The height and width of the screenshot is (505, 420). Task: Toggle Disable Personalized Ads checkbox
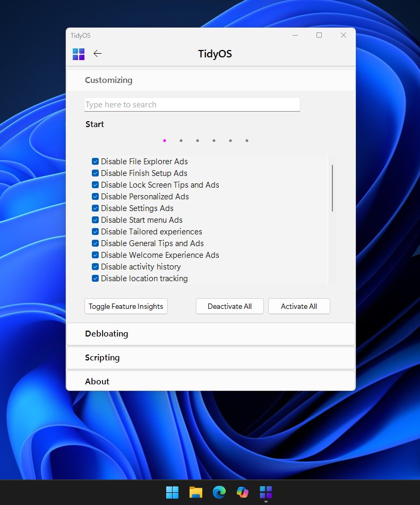[x=95, y=197]
